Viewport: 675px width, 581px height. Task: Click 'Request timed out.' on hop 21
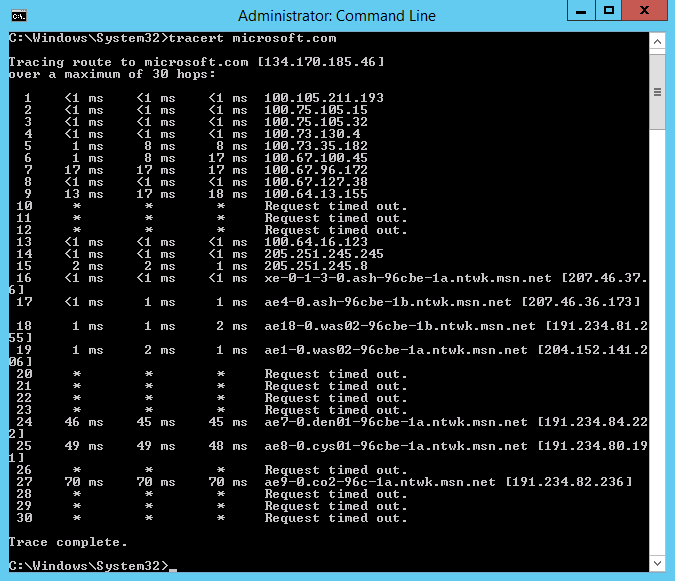336,386
